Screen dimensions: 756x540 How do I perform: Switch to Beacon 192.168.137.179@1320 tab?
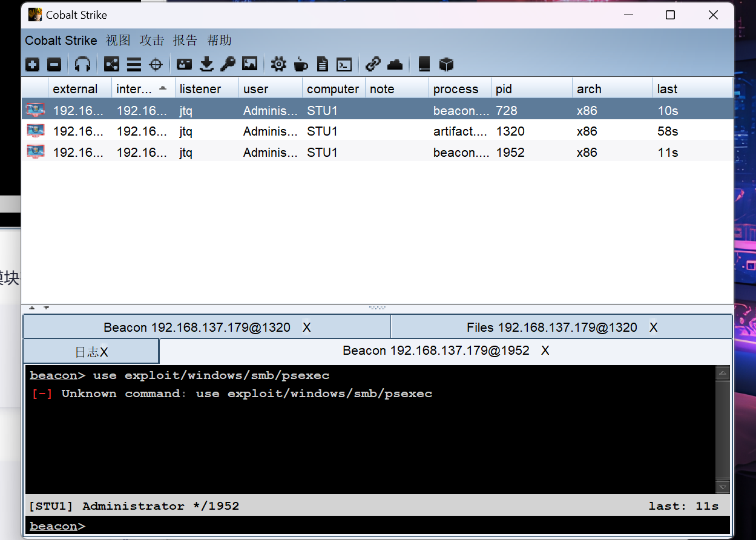pyautogui.click(x=207, y=328)
